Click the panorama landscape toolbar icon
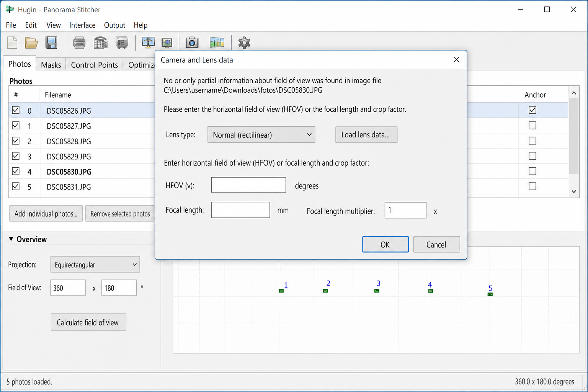The height and width of the screenshot is (392, 588). [x=217, y=42]
